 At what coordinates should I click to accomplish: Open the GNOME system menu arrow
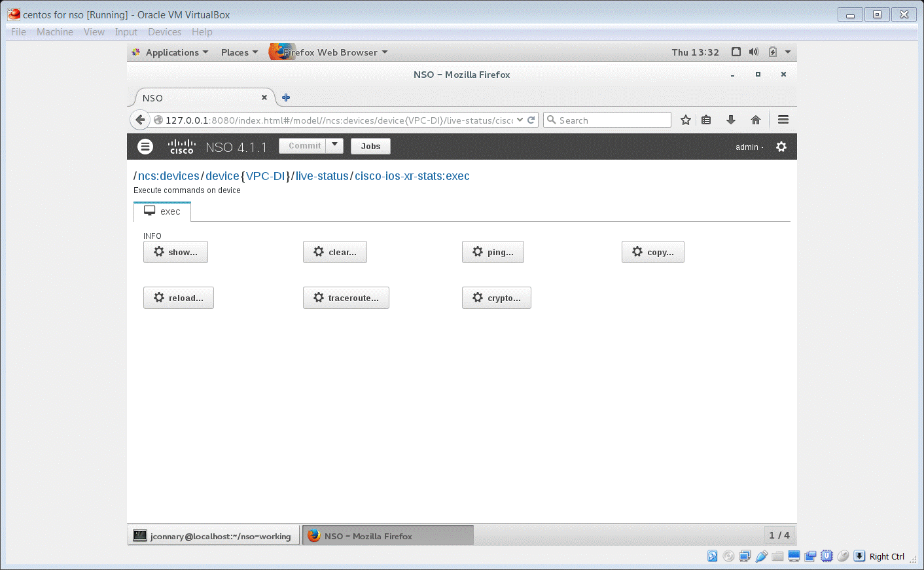[x=788, y=52]
